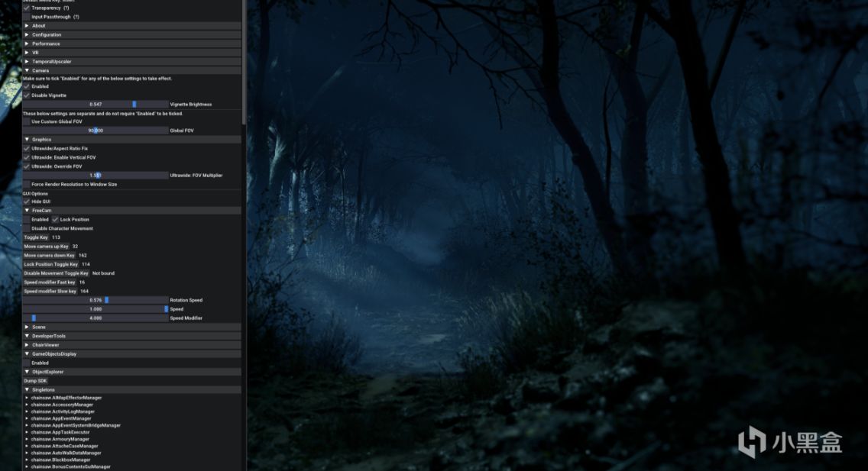868x471 pixels.
Task: Click the Input Passthrough (?) help marker
Action: [76, 17]
